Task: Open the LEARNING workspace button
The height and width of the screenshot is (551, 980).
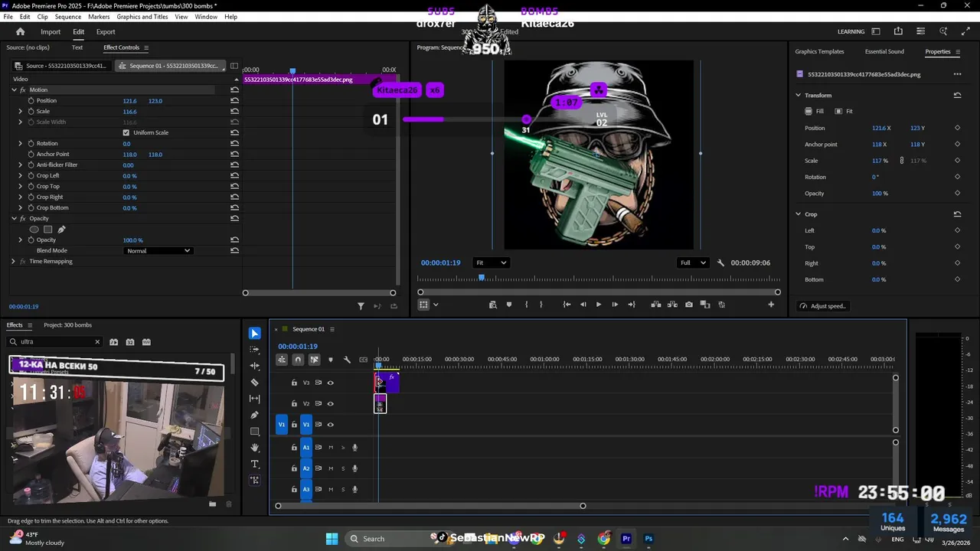Action: tap(851, 31)
